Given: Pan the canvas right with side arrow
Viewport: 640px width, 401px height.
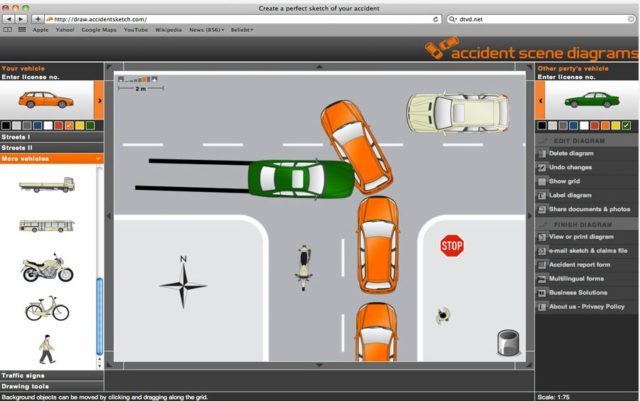Looking at the screenshot, I should 530,216.
